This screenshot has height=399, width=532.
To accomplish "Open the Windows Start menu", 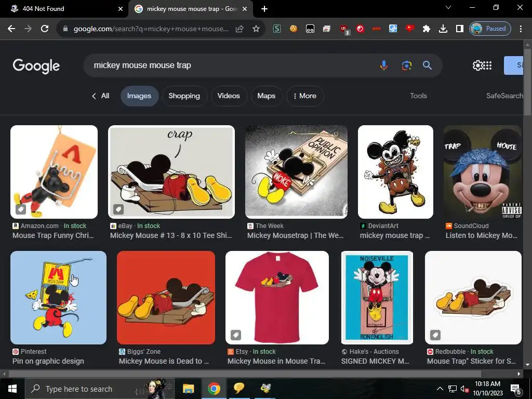I will (12, 389).
